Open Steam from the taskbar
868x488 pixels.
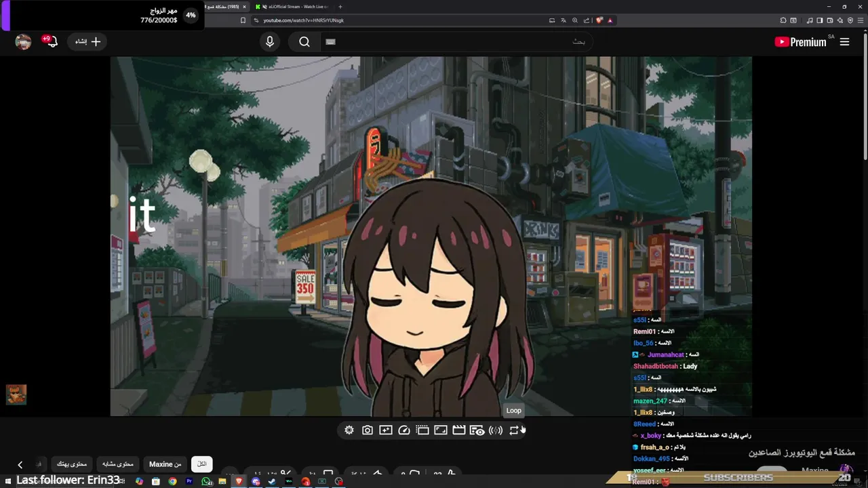click(271, 481)
